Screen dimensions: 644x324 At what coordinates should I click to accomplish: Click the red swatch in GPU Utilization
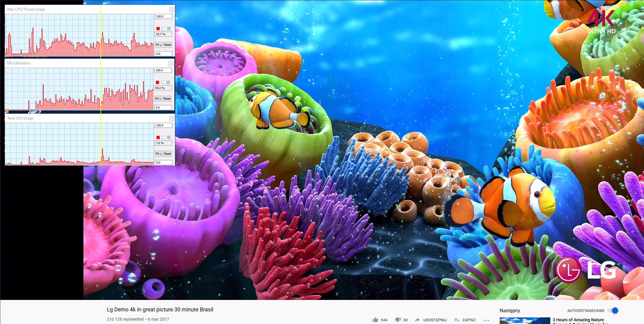[x=157, y=82]
